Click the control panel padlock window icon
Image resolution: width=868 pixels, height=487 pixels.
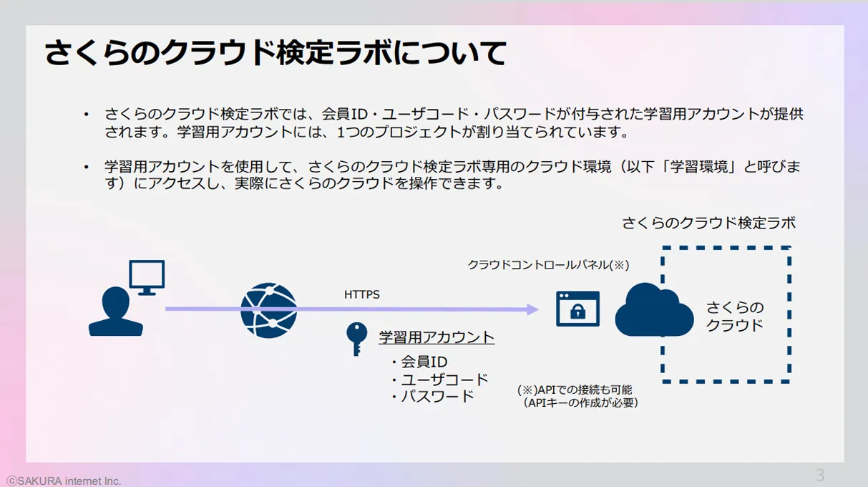click(x=577, y=309)
